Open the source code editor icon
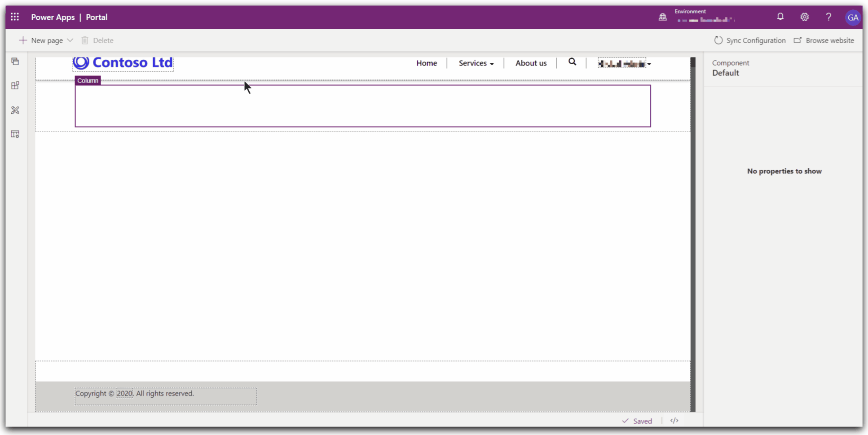 click(x=674, y=421)
